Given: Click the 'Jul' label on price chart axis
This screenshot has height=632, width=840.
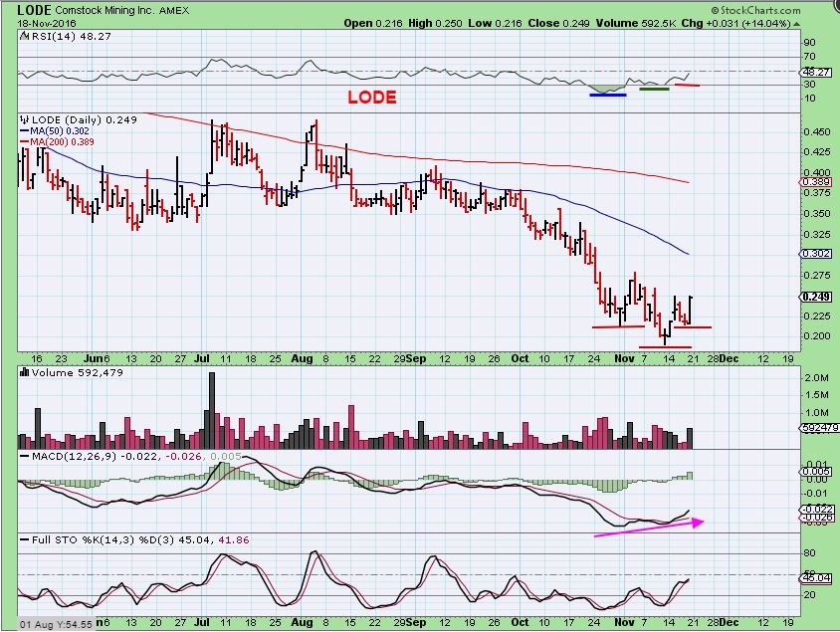Looking at the screenshot, I should tap(201, 358).
